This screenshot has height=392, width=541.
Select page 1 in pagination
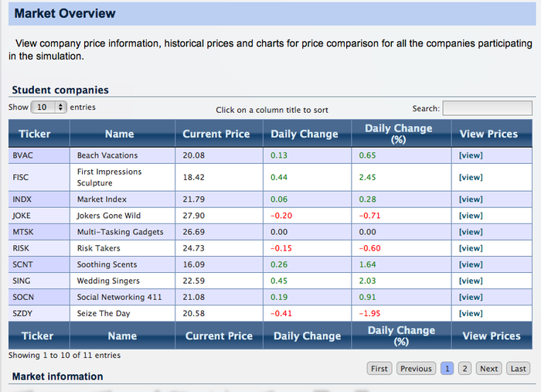click(447, 369)
